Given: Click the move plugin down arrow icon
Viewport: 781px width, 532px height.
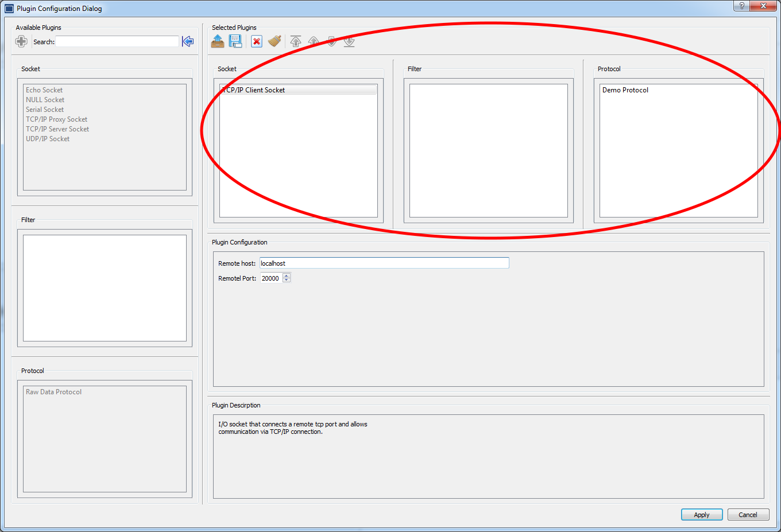Looking at the screenshot, I should 331,41.
